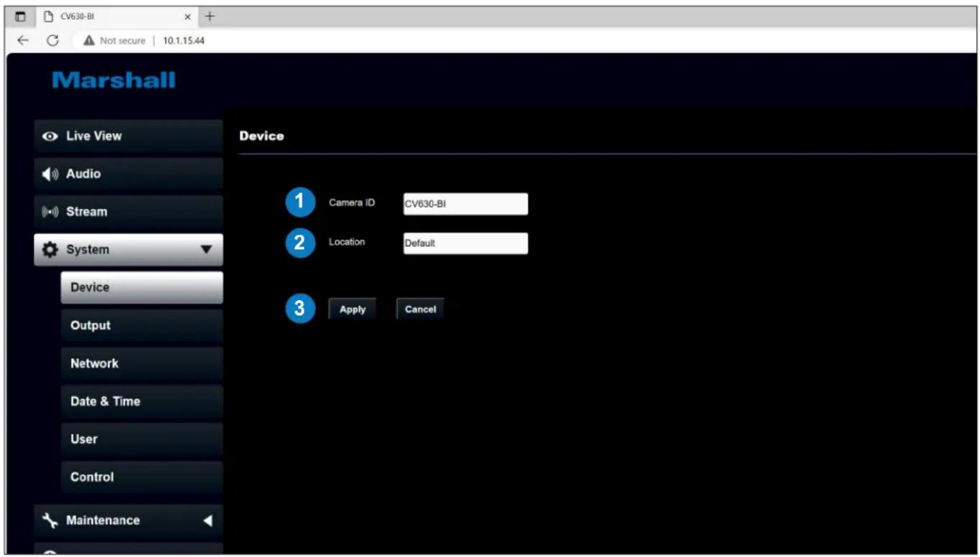Select the Device submenu item
980x557 pixels.
(x=141, y=288)
